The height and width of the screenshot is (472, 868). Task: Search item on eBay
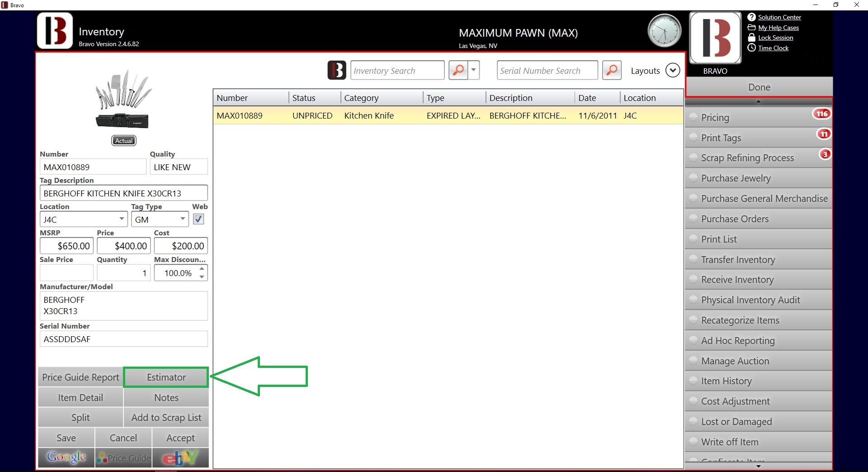click(x=180, y=458)
